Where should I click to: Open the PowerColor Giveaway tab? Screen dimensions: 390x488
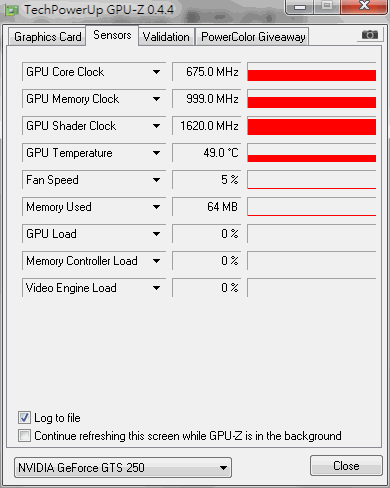[253, 37]
